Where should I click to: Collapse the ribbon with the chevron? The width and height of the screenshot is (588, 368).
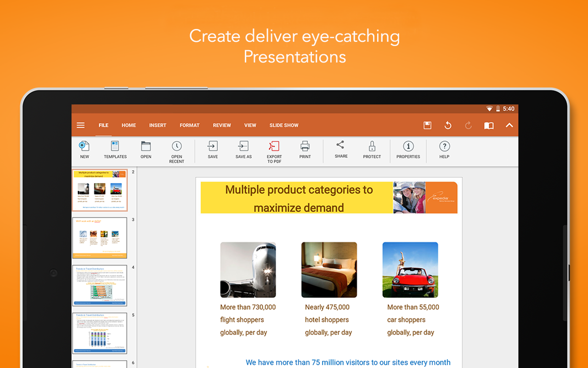point(509,125)
